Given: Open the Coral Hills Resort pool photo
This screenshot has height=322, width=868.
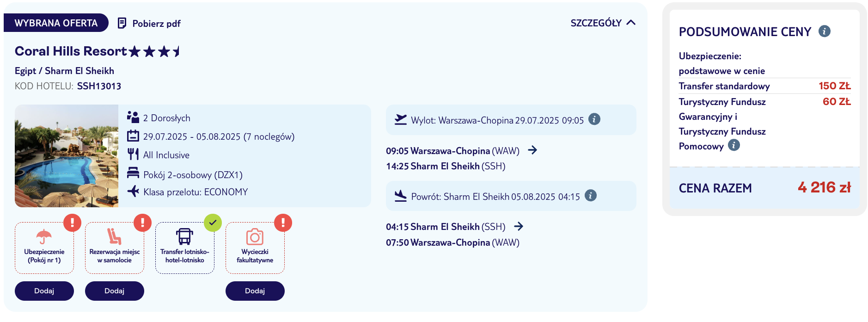Looking at the screenshot, I should click(x=67, y=156).
